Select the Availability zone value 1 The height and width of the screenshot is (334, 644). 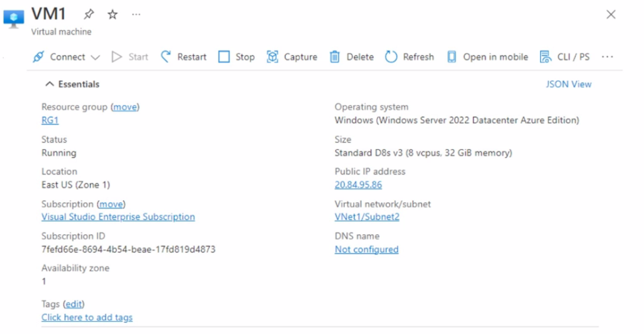[x=43, y=281]
